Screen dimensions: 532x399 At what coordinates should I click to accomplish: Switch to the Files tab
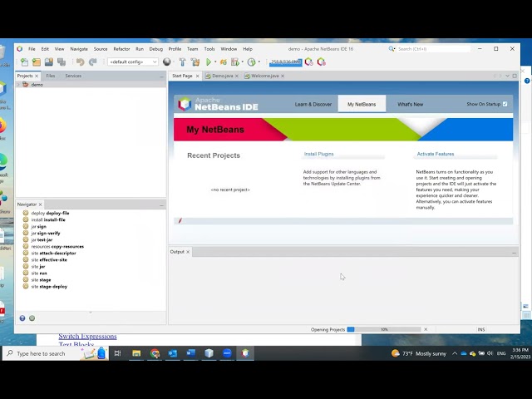[x=51, y=76]
